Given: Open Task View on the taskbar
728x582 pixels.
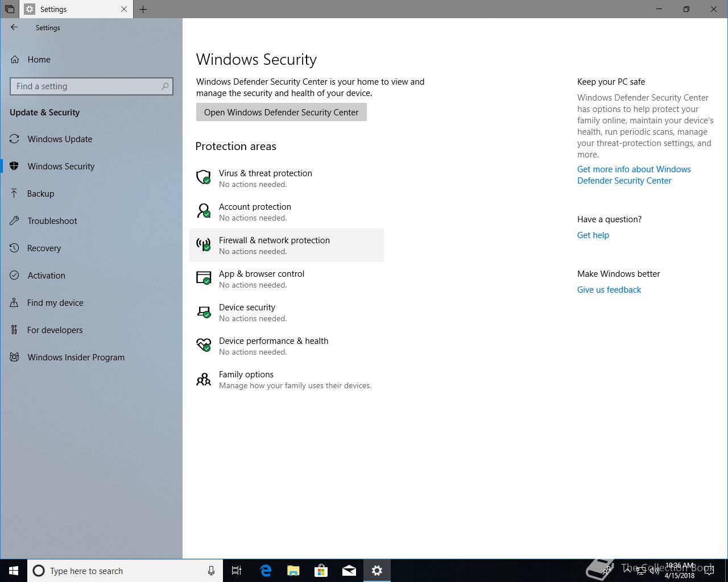Looking at the screenshot, I should [x=237, y=571].
